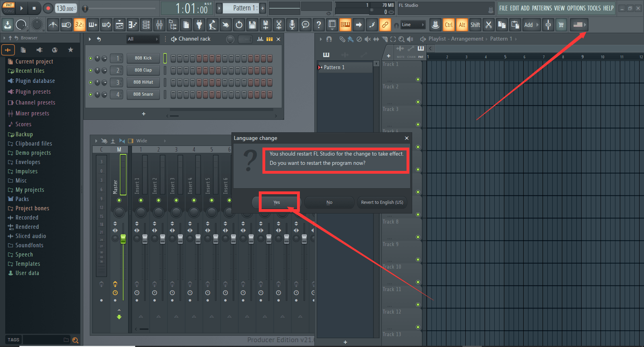644x347 pixels.
Task: Click the speech bubble project info icon
Action: pyautogui.click(x=305, y=25)
